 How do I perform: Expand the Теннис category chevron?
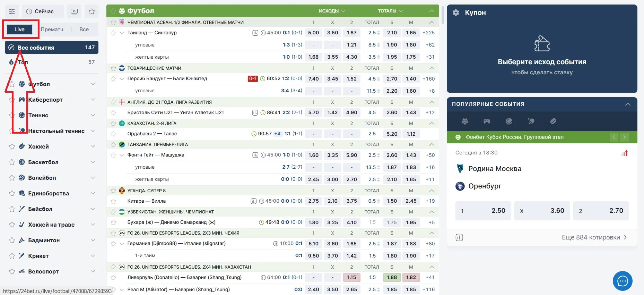(93, 115)
